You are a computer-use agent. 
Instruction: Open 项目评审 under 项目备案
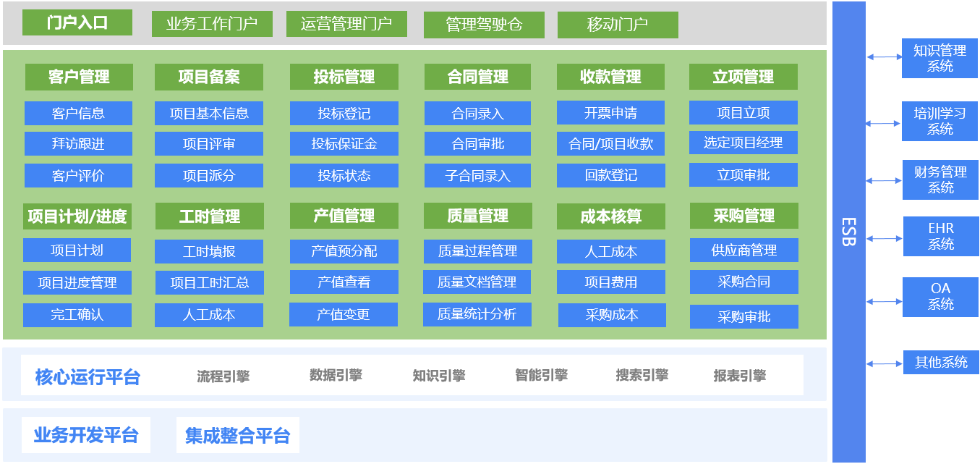click(x=209, y=143)
